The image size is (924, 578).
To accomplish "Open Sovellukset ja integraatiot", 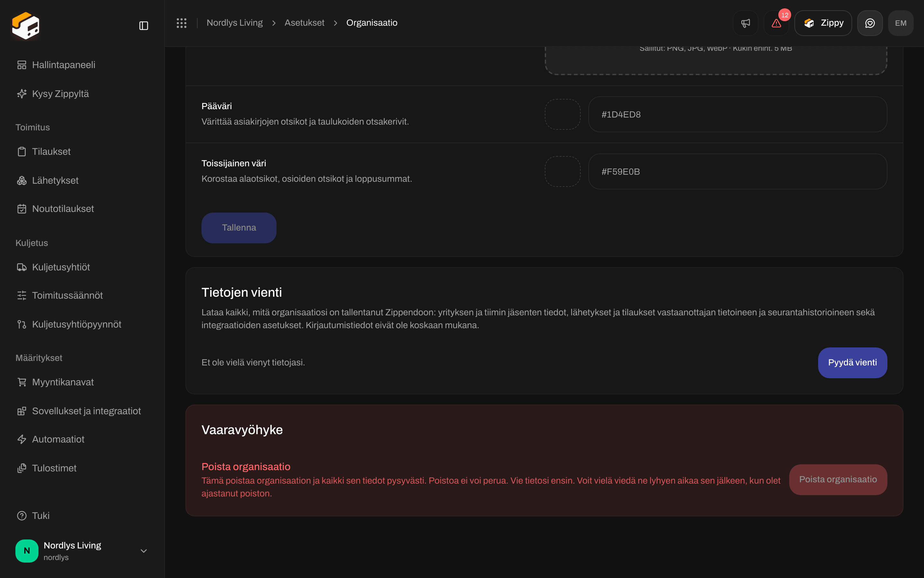I will [x=82, y=411].
